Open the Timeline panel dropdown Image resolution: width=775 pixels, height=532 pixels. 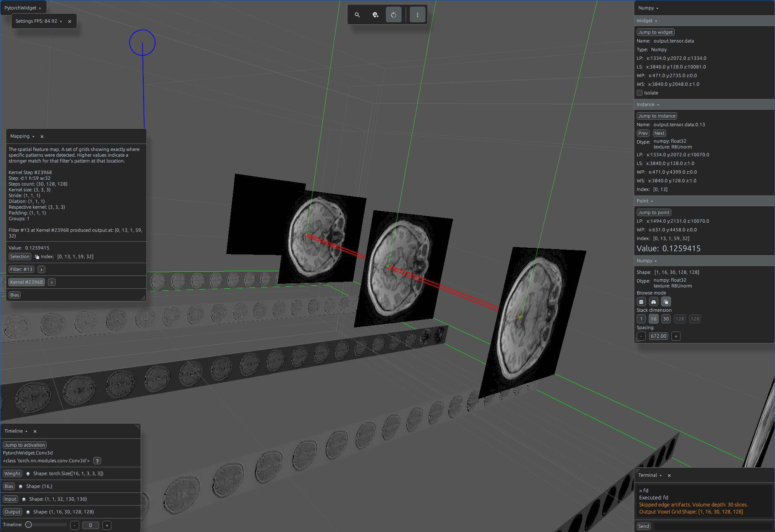click(x=26, y=431)
